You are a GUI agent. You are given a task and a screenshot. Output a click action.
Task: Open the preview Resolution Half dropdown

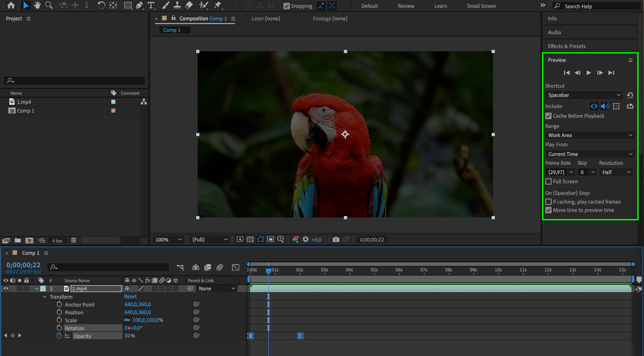(x=616, y=172)
